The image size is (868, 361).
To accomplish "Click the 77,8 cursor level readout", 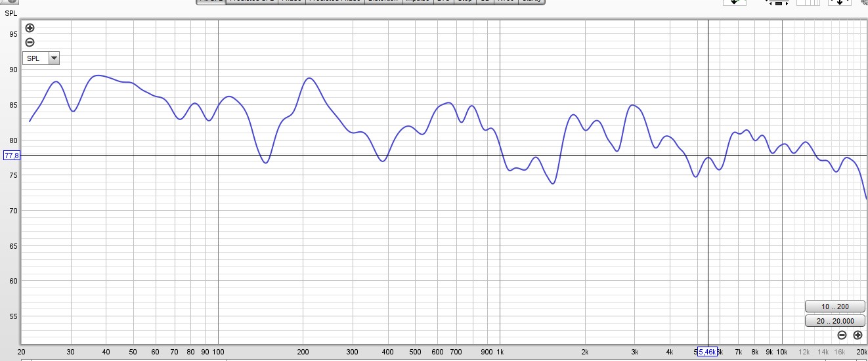I will [12, 156].
